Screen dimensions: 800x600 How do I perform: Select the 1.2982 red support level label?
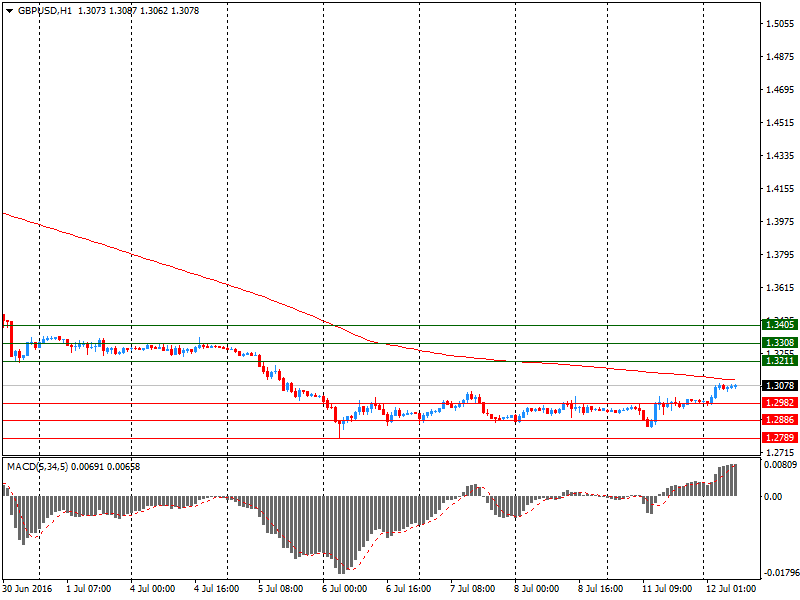pyautogui.click(x=780, y=403)
